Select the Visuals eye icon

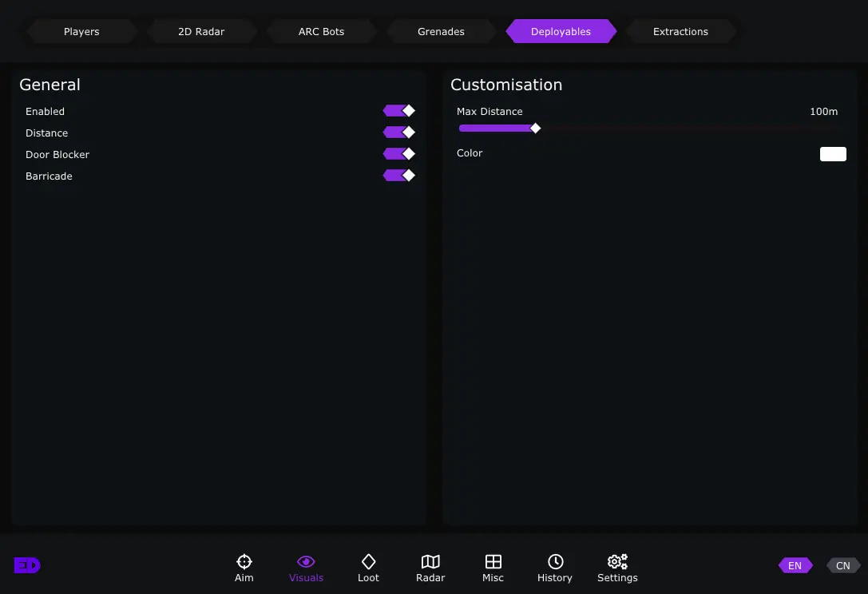click(306, 562)
